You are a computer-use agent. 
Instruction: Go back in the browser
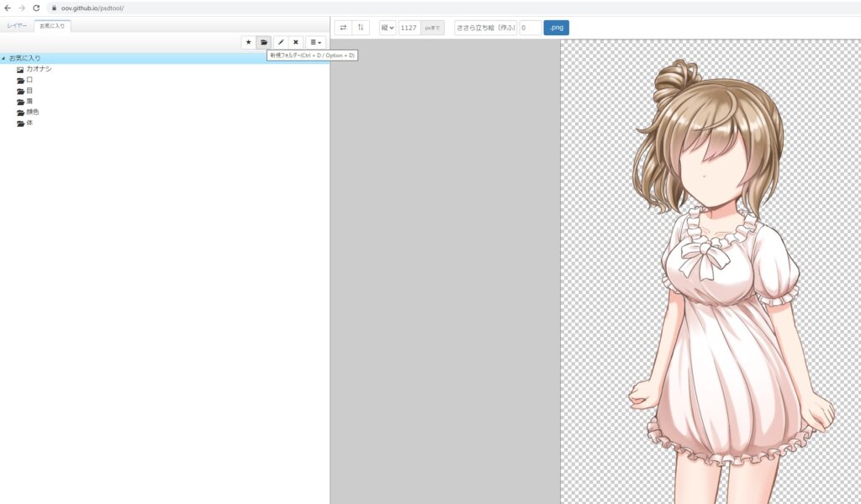pyautogui.click(x=7, y=8)
